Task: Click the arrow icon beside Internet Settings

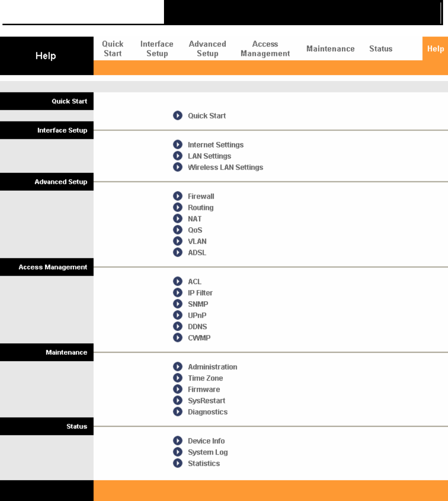Action: tap(178, 145)
